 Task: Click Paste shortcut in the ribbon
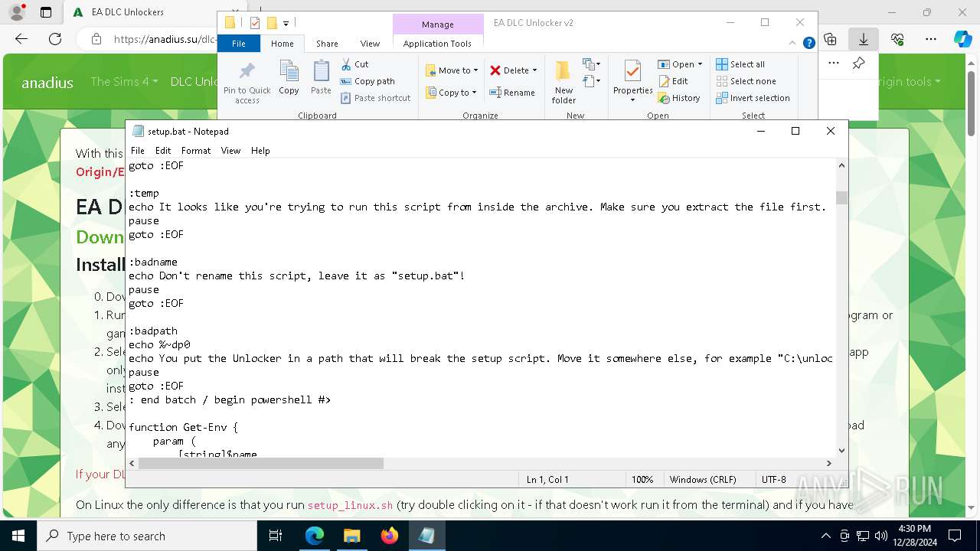375,98
